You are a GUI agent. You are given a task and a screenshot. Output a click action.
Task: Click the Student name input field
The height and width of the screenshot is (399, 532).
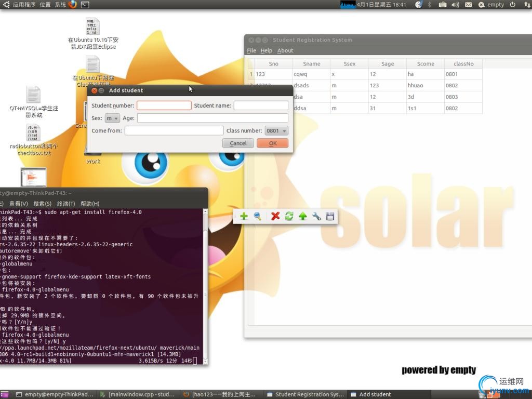click(261, 105)
